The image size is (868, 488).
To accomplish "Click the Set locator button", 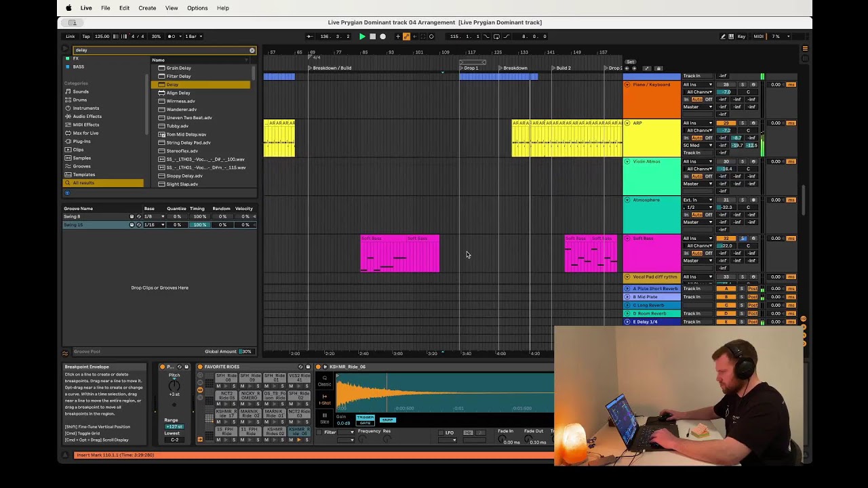I will point(630,62).
